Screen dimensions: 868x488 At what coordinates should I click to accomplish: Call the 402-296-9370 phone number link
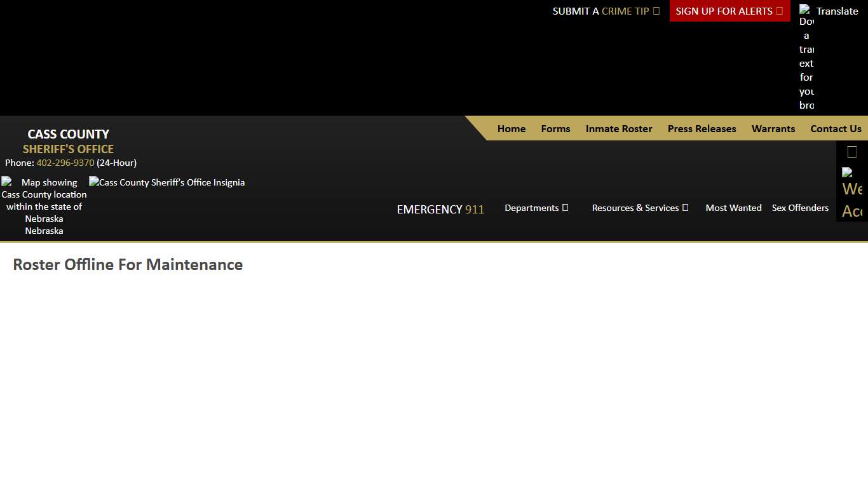(x=65, y=163)
